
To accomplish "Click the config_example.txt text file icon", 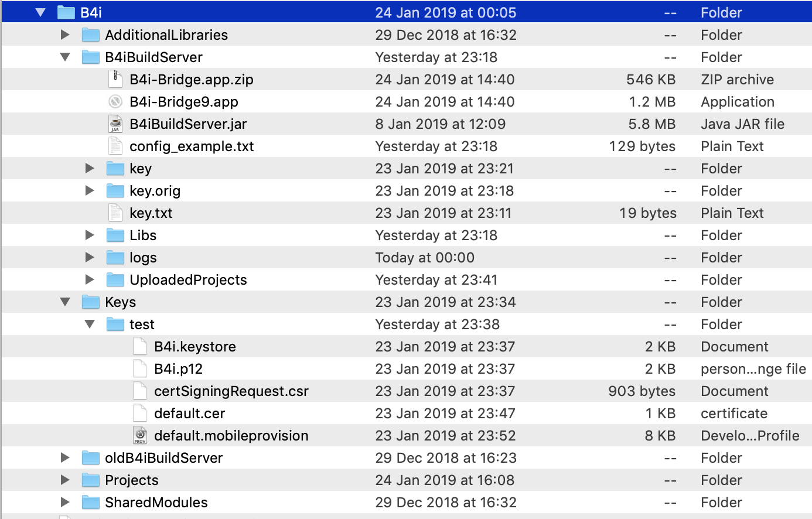I will click(x=115, y=146).
